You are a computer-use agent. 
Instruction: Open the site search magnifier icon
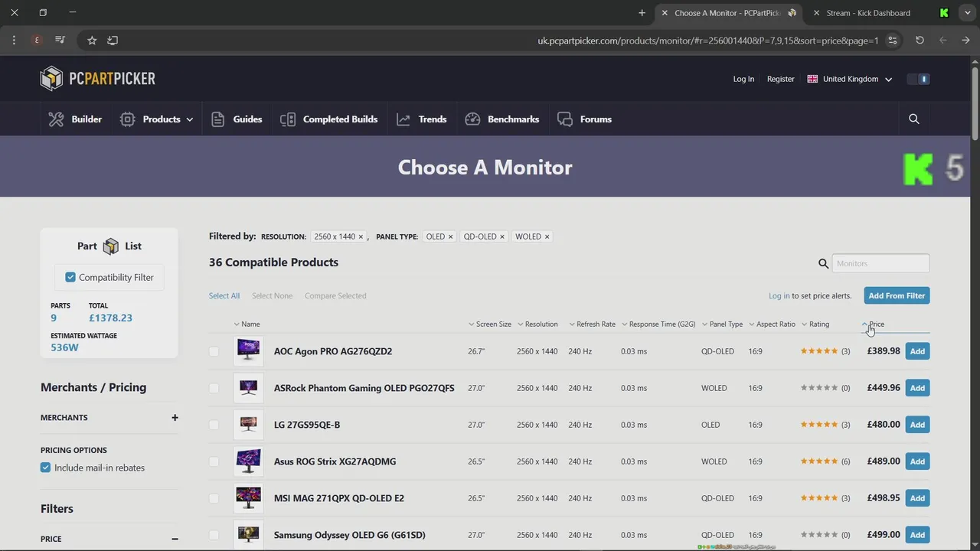pos(914,119)
